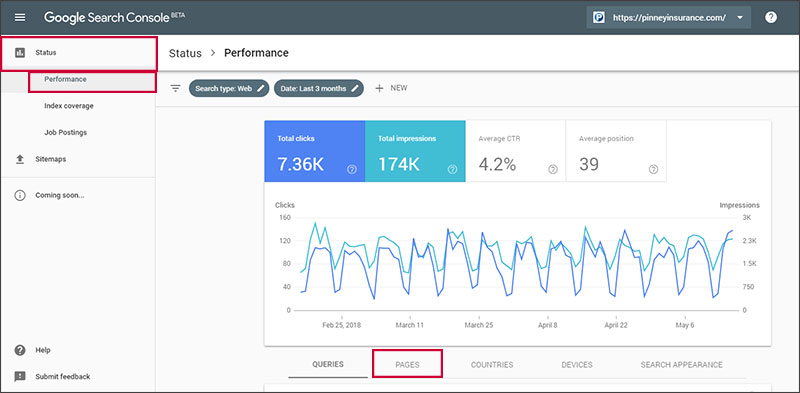Open Index coverage report
Screen dimensions: 800x393
(69, 106)
